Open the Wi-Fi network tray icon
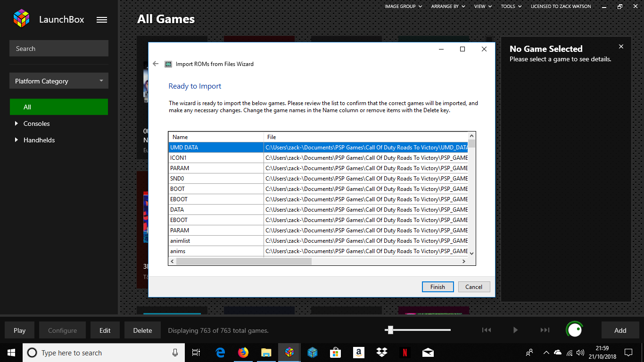 pos(569,353)
